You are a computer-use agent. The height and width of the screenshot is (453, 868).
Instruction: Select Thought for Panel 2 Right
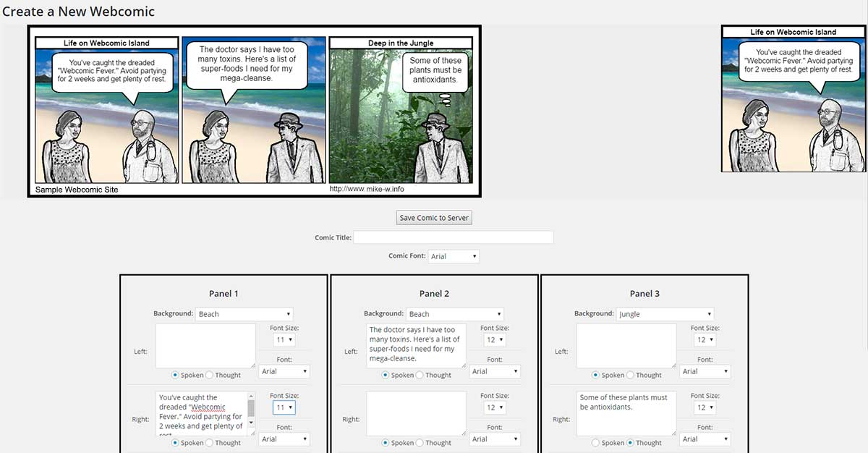click(420, 443)
